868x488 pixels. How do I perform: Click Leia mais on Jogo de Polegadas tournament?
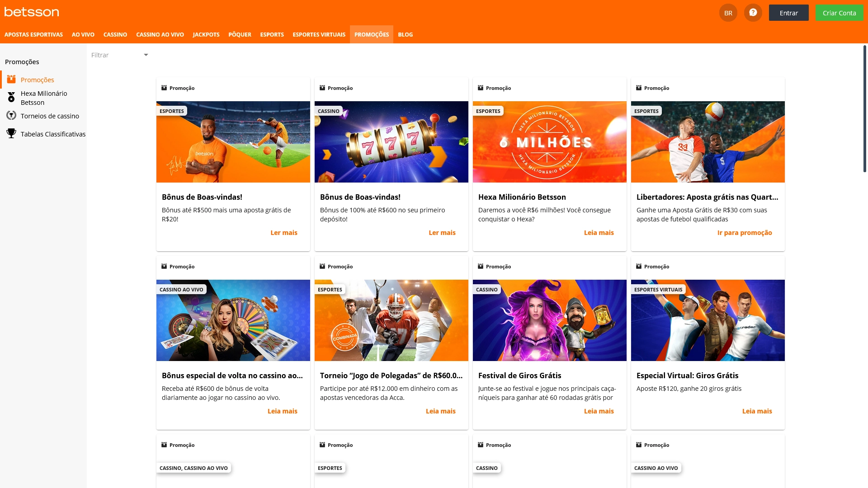click(441, 411)
